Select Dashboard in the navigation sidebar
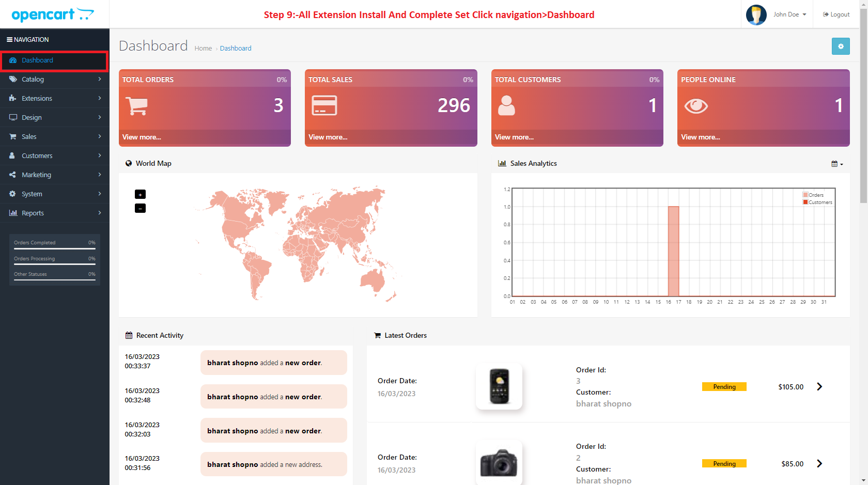 (x=37, y=60)
